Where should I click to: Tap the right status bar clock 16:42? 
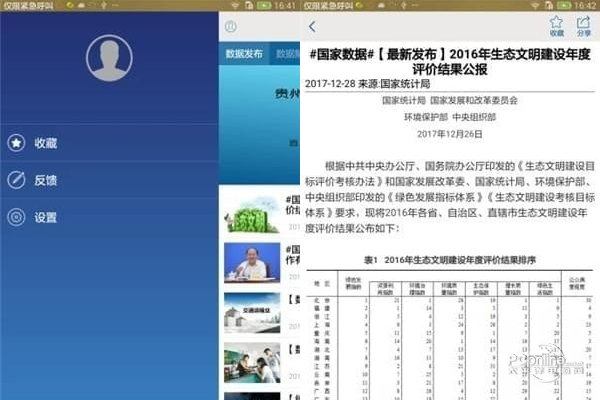tap(585, 5)
